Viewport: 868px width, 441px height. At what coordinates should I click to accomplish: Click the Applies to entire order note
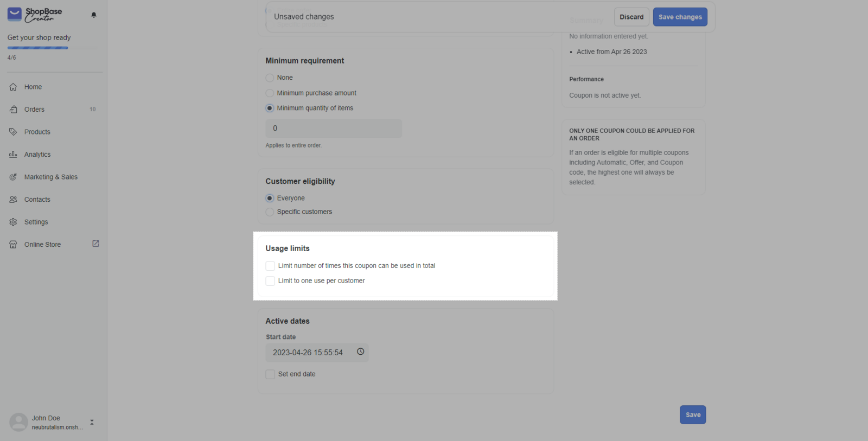(x=293, y=145)
